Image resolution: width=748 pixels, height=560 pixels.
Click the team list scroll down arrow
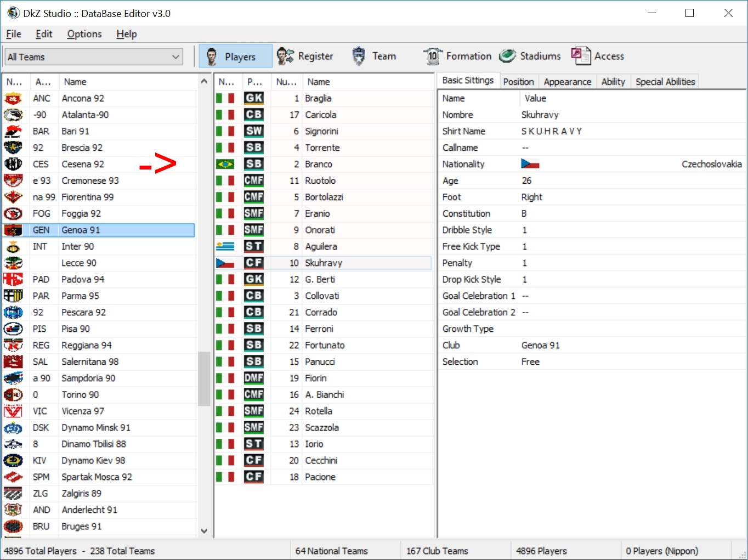click(x=204, y=531)
